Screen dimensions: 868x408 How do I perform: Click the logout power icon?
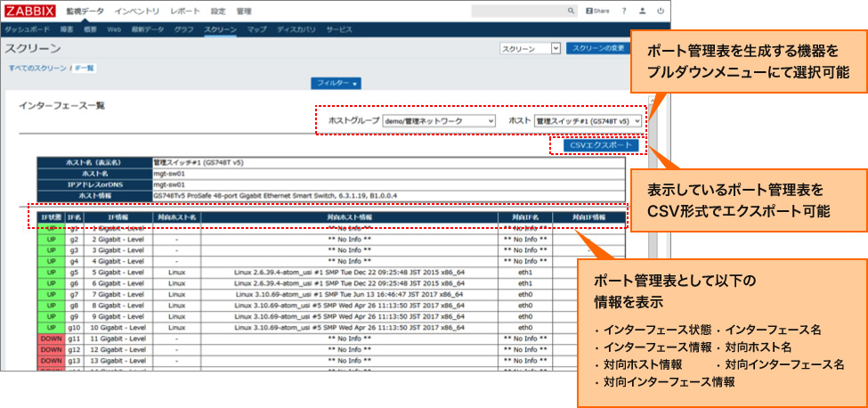pyautogui.click(x=660, y=11)
